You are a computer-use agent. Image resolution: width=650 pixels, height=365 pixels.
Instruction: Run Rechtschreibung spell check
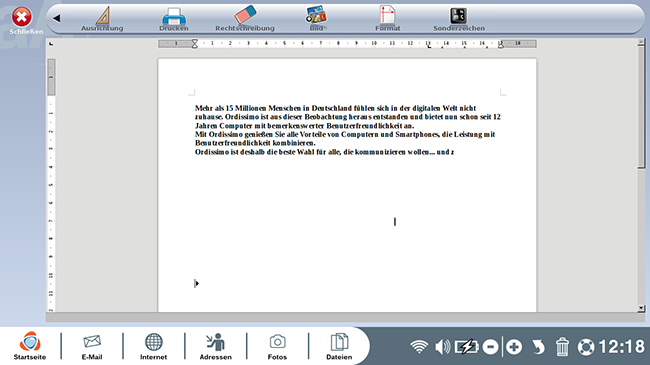pos(245,19)
